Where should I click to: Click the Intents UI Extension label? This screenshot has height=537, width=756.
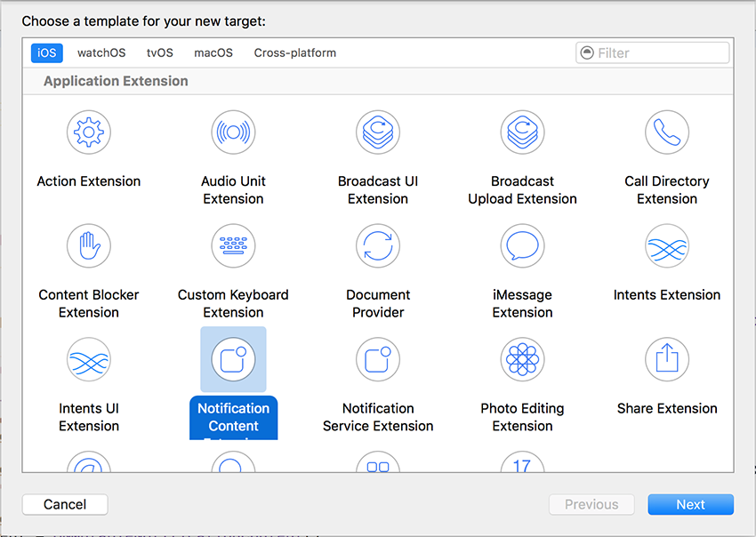(x=89, y=418)
